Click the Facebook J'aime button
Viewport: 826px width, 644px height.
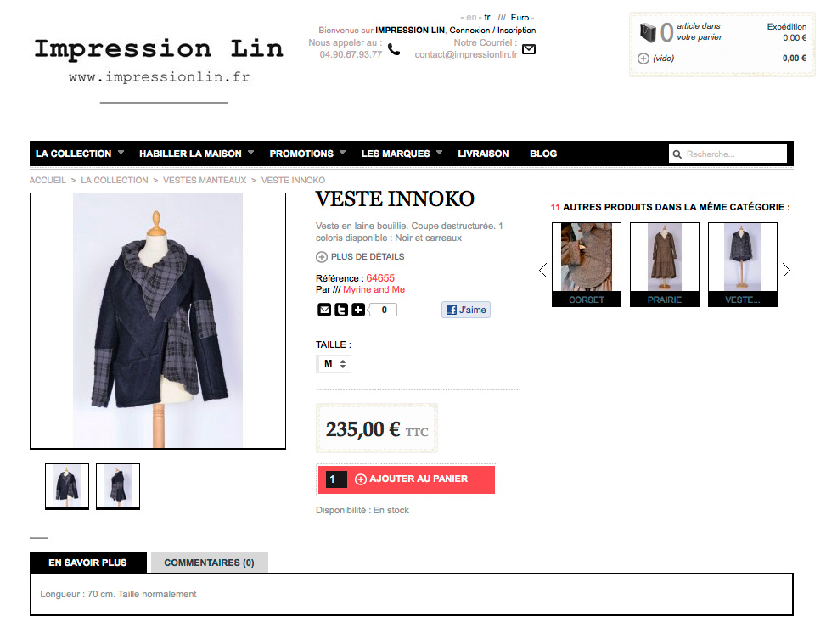[466, 310]
